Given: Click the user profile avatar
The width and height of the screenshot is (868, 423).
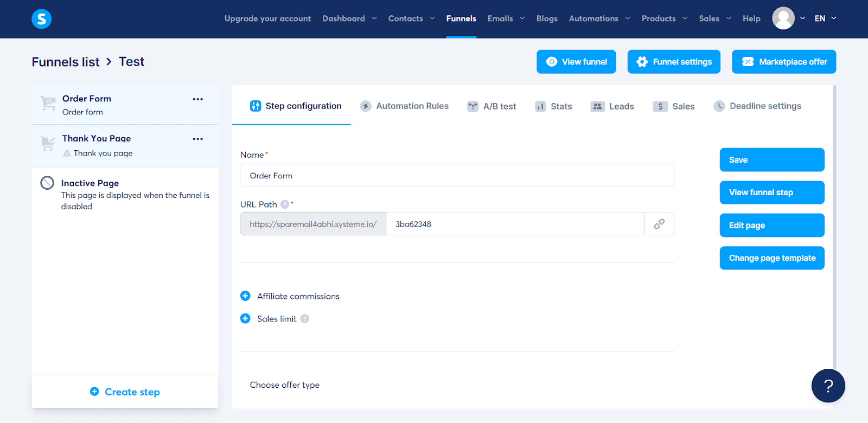Looking at the screenshot, I should (783, 18).
